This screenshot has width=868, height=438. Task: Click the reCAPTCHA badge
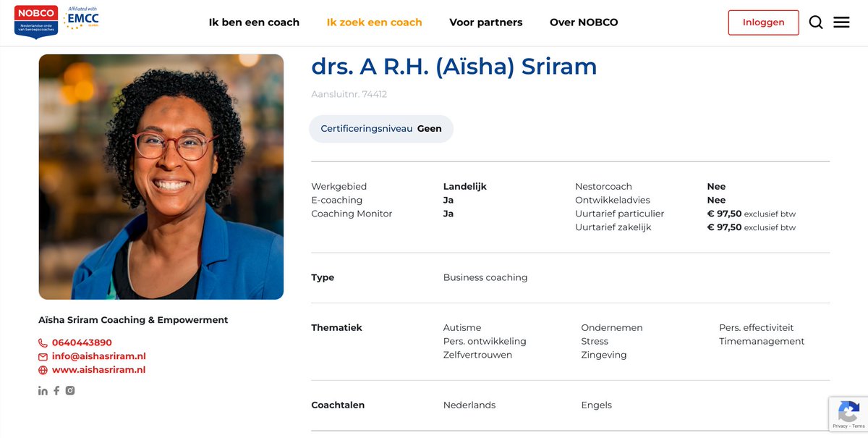click(848, 414)
